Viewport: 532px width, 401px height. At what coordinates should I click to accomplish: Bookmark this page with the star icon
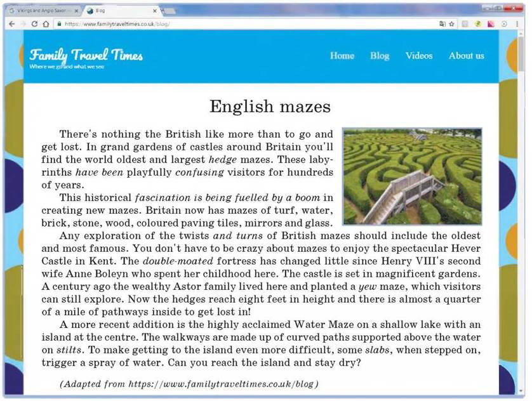click(x=451, y=24)
